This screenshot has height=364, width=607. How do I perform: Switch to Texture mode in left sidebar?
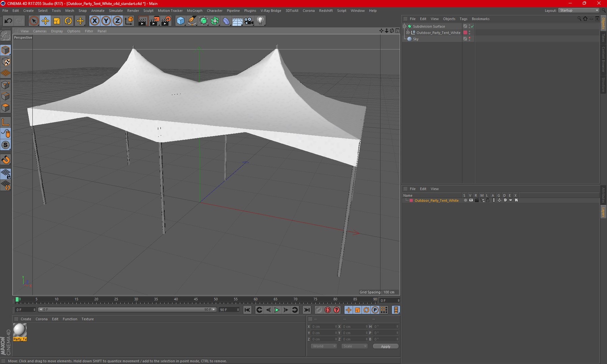[6, 62]
